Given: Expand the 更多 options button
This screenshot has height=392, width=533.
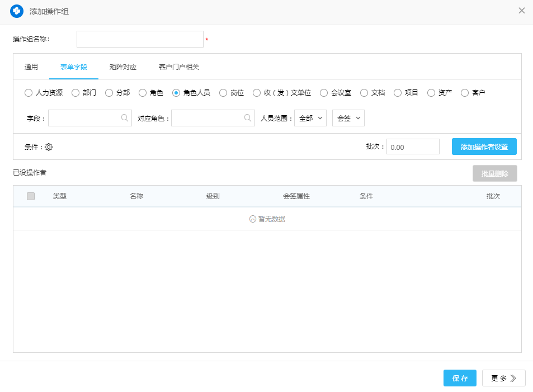Looking at the screenshot, I should (x=503, y=378).
